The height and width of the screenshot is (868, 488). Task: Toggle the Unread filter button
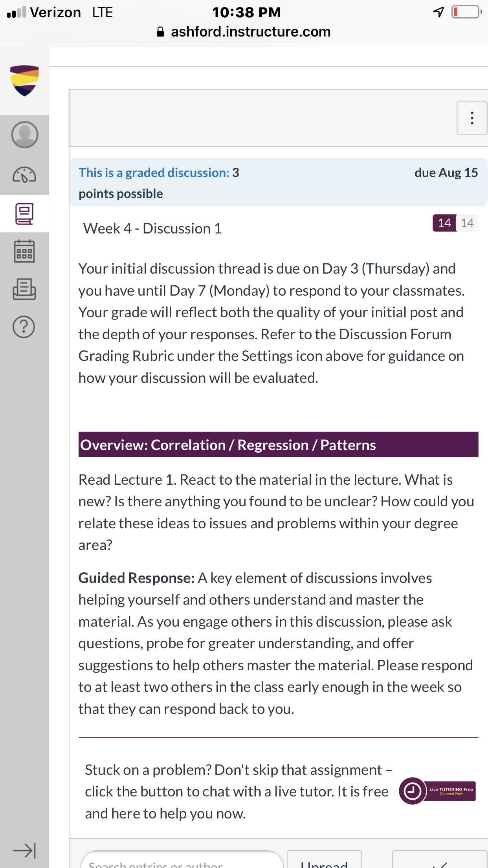(x=324, y=861)
